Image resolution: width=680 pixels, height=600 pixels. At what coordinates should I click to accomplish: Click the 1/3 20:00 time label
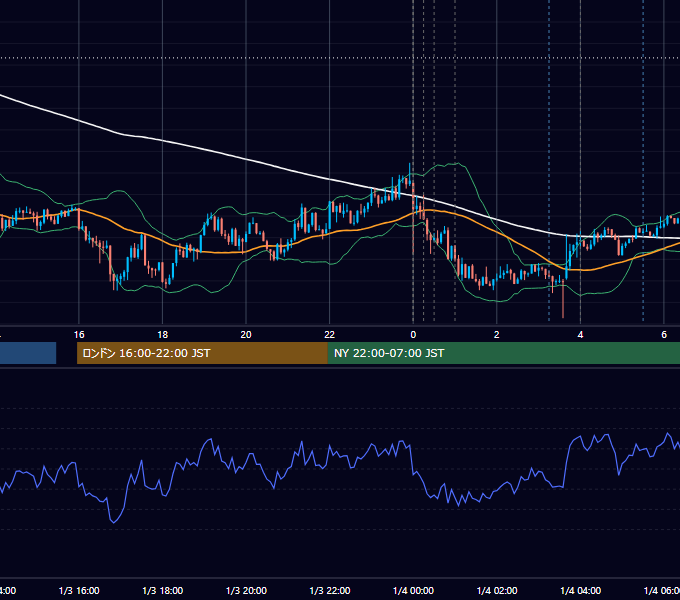pos(246,590)
